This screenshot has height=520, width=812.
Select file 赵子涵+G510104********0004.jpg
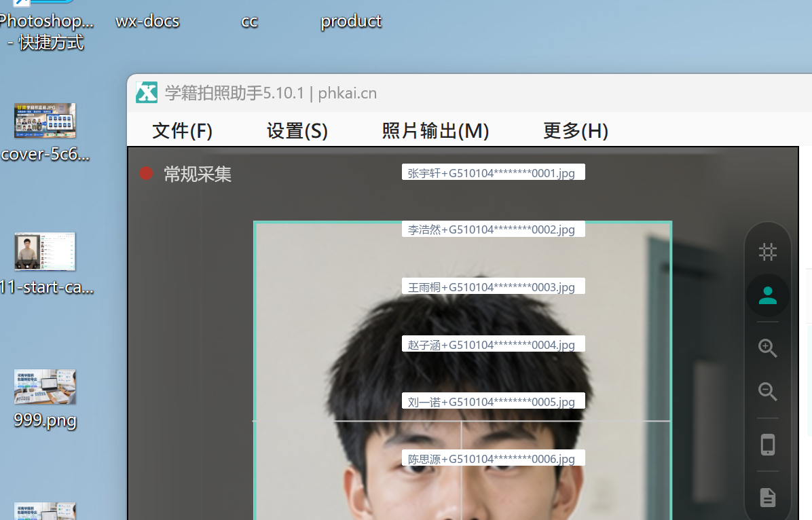pos(494,344)
